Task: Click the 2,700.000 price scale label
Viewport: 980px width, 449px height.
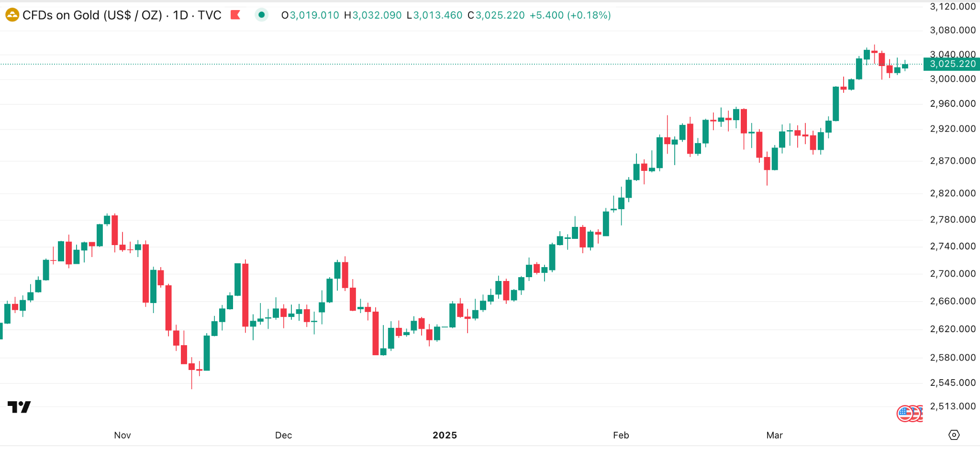Action: [952, 274]
